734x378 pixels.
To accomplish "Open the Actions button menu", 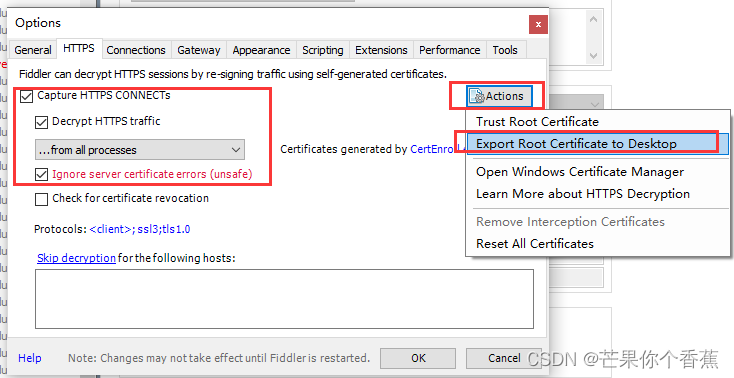I will tap(499, 96).
